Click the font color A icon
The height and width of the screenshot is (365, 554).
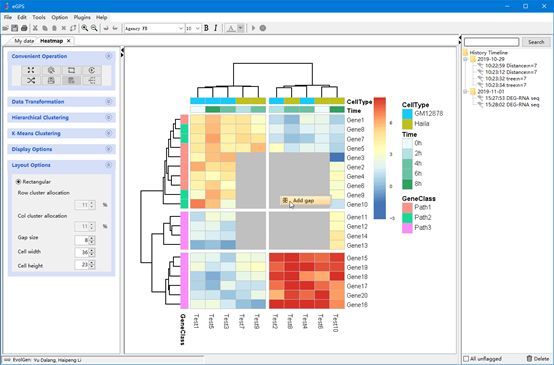tap(231, 28)
